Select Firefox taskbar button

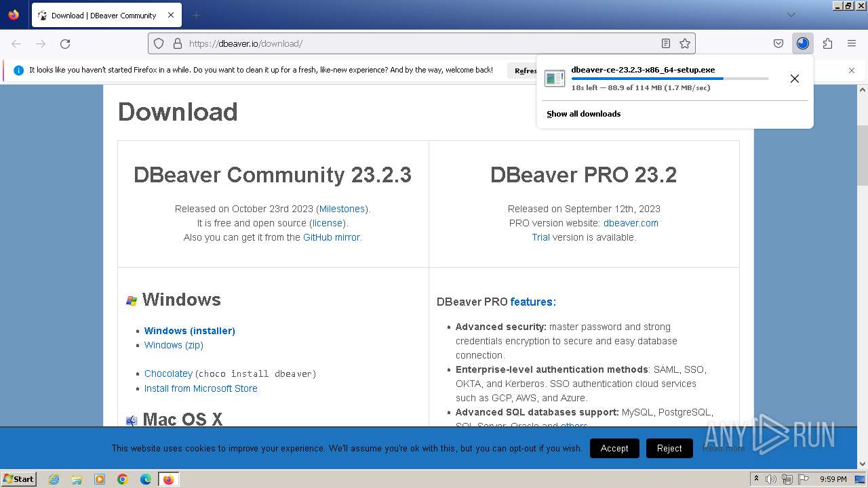pyautogui.click(x=168, y=479)
